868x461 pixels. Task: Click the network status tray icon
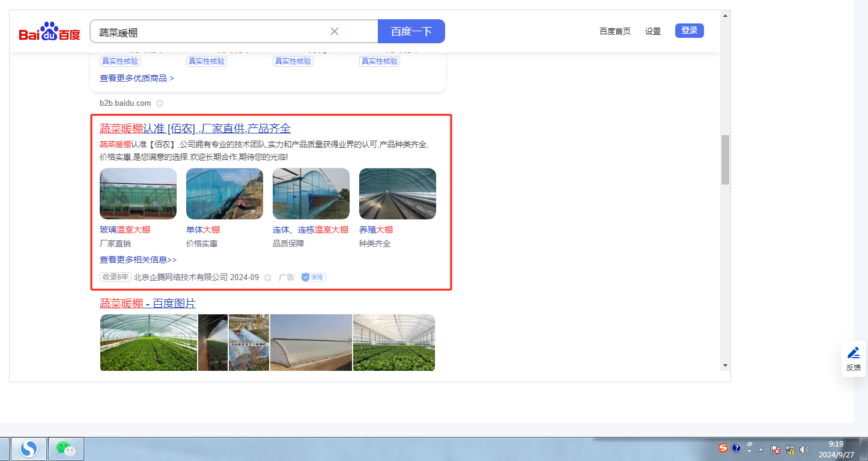tap(790, 450)
